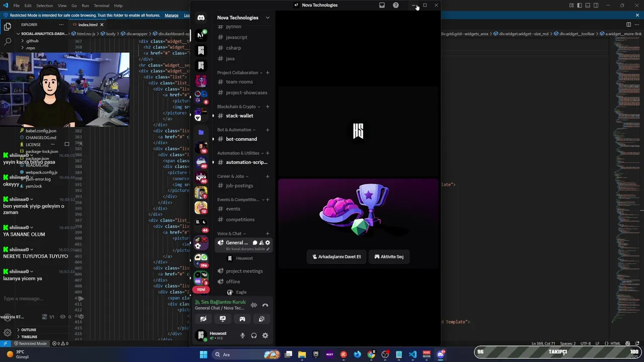
Task: Toggle camera on in voice panel
Action: (203, 319)
